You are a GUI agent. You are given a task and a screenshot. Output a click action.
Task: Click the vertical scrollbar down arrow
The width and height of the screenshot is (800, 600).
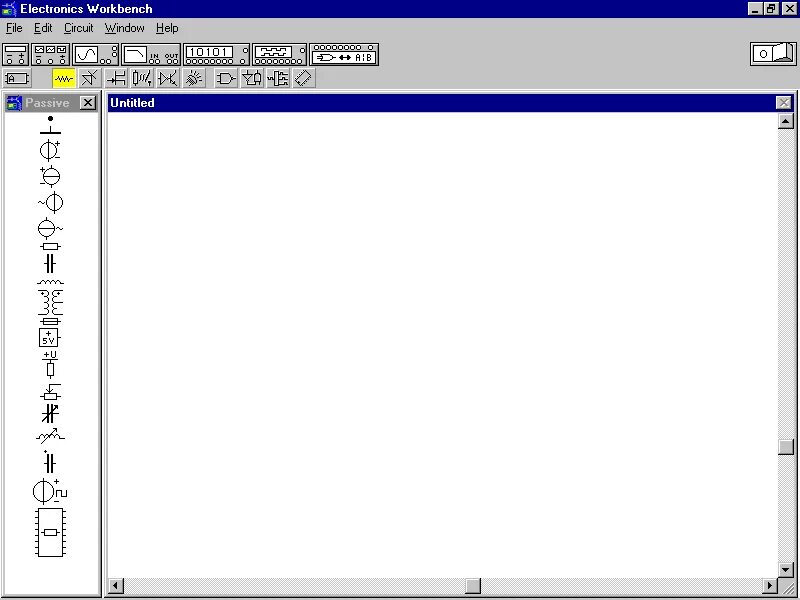pyautogui.click(x=786, y=569)
